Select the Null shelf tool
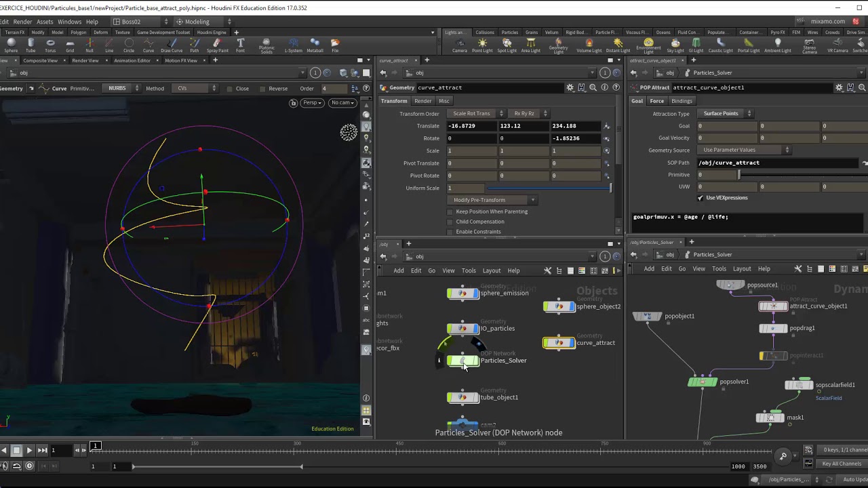The image size is (868, 488). coord(90,45)
